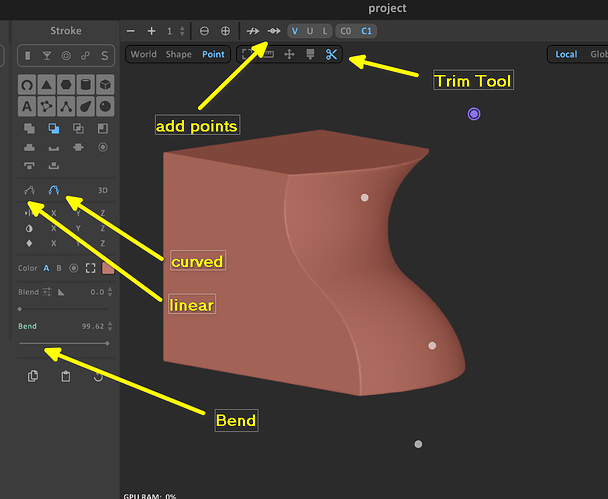
Task: Enable the V direction toggle
Action: (x=295, y=31)
